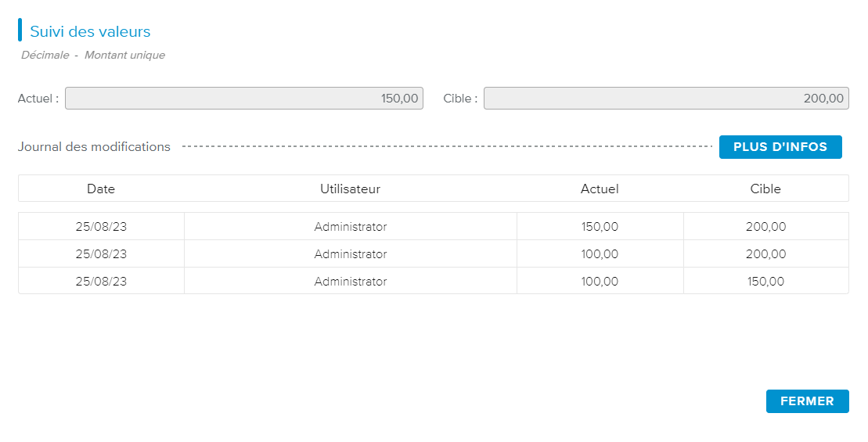Click the Cible column header in the table
This screenshot has width=868, height=442.
coord(765,189)
